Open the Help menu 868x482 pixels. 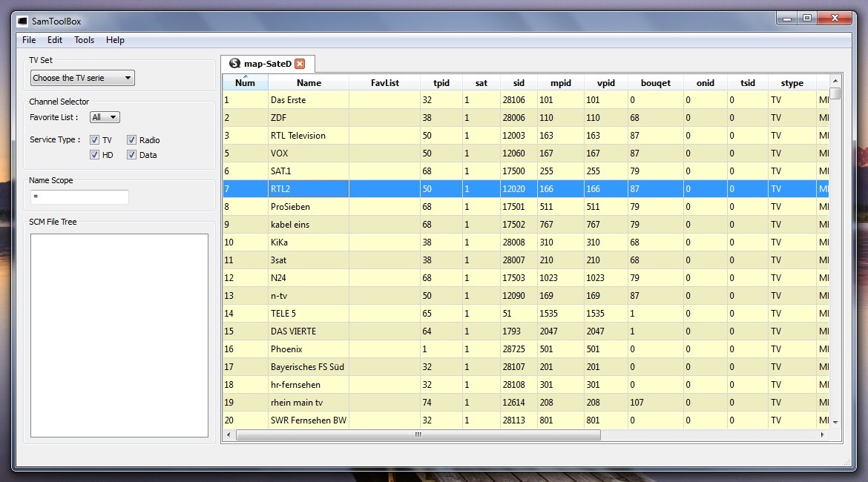[x=115, y=40]
